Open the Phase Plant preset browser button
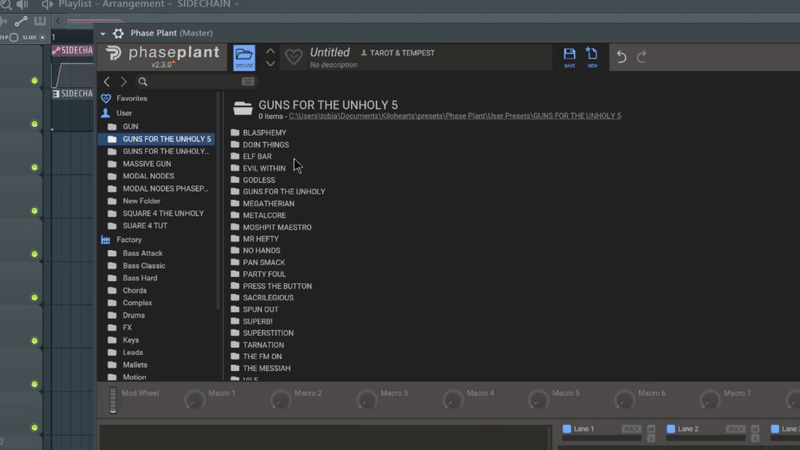This screenshot has height=450, width=800. point(244,57)
